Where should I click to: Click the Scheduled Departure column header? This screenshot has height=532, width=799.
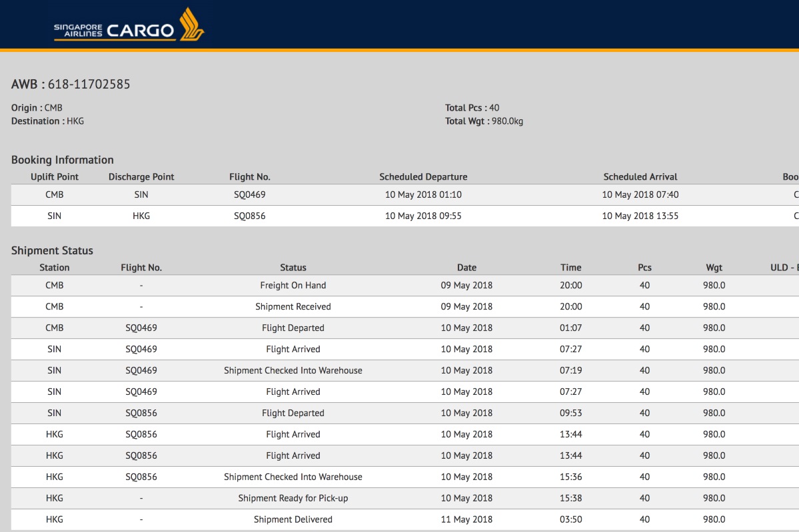(x=423, y=177)
